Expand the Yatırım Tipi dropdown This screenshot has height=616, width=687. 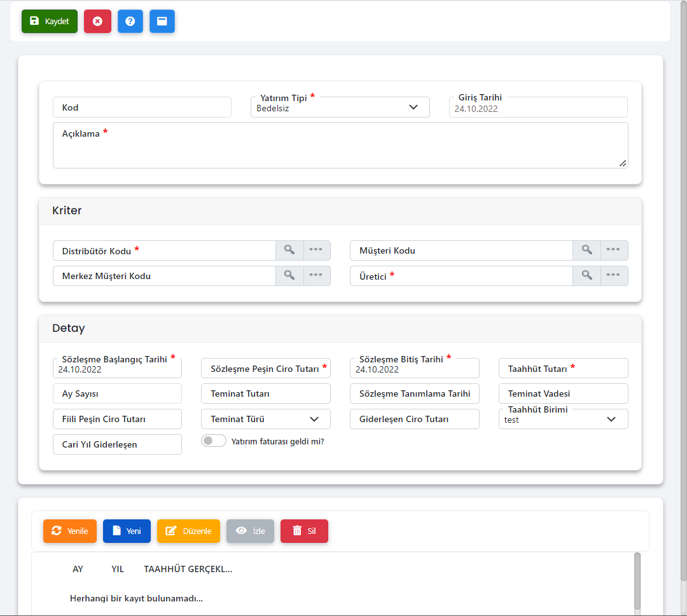413,107
